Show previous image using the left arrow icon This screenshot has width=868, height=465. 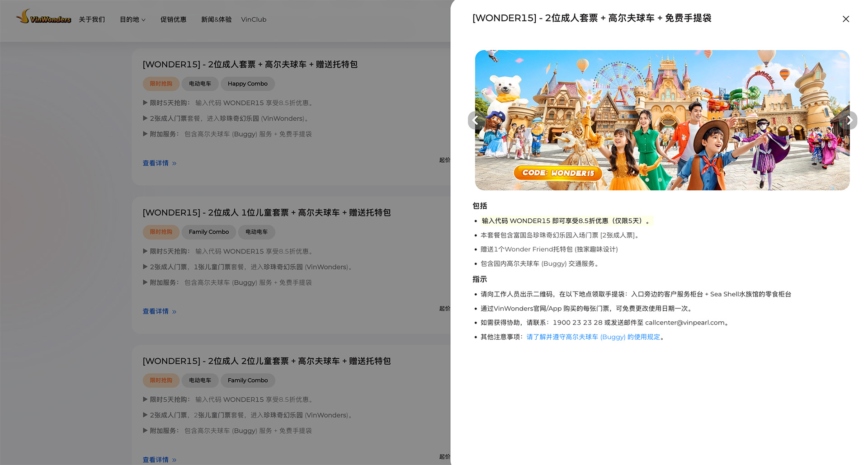pyautogui.click(x=475, y=120)
